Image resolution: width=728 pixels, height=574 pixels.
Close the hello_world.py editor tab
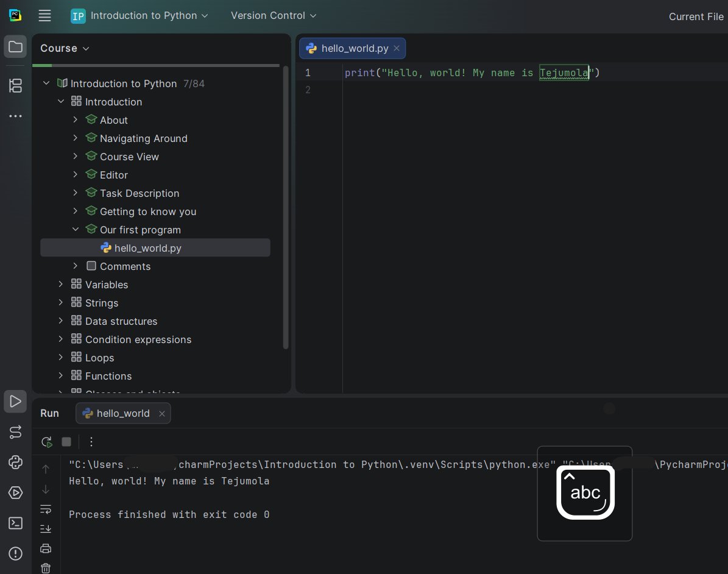click(397, 48)
